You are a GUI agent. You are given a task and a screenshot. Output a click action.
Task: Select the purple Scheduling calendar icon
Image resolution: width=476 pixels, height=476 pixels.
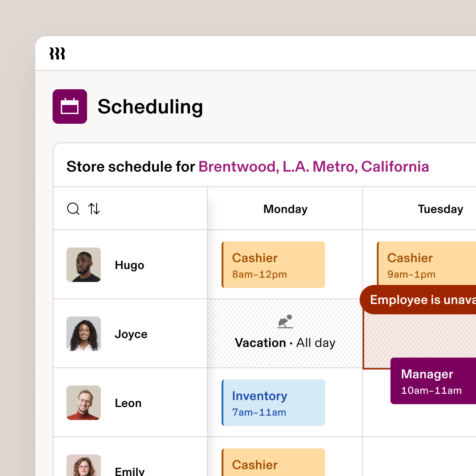click(69, 106)
